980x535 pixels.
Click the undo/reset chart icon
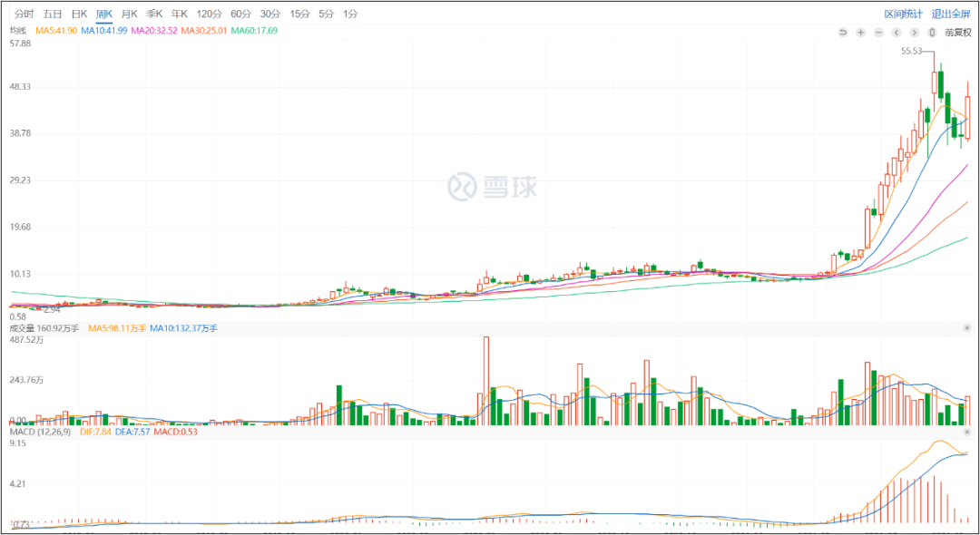pyautogui.click(x=843, y=32)
